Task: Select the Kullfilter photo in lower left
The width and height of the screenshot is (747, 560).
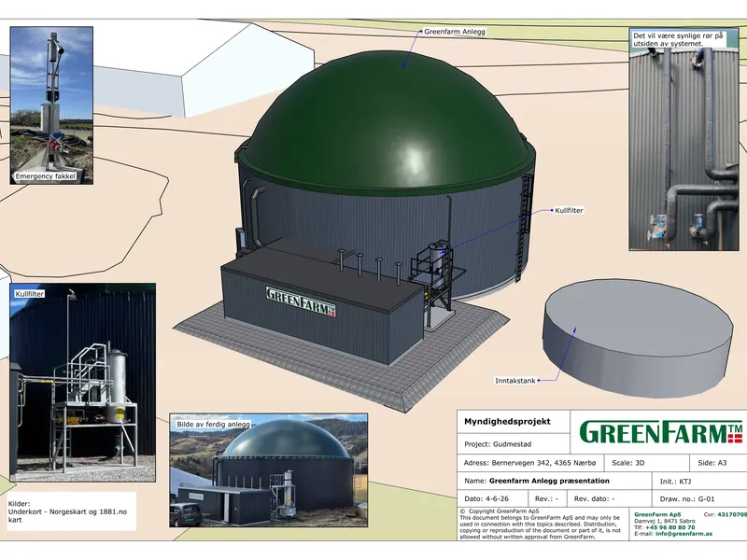Action: 83,383
